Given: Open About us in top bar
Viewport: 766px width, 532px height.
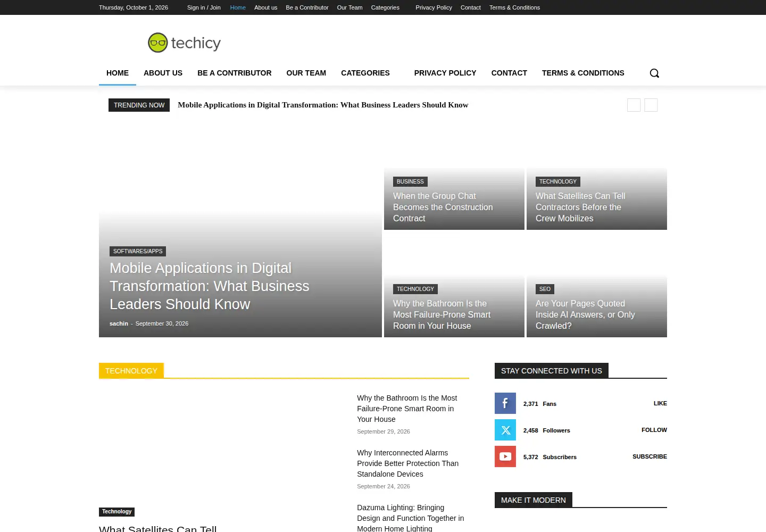Looking at the screenshot, I should pyautogui.click(x=265, y=7).
